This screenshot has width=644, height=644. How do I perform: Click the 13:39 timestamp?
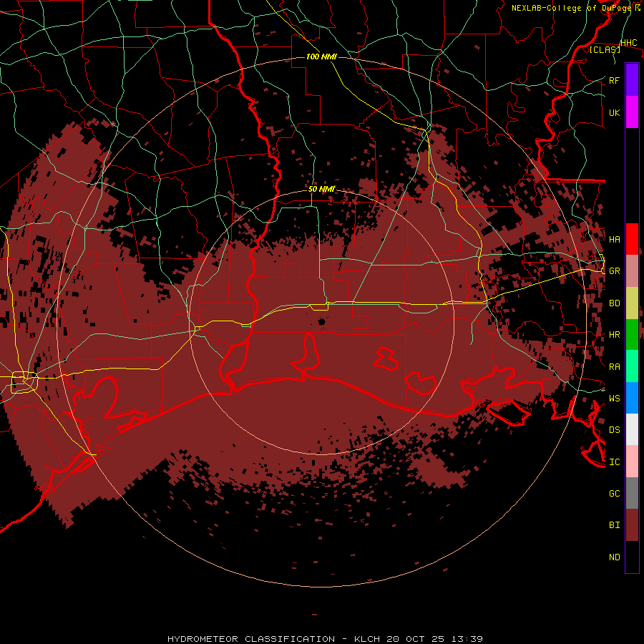tap(467, 639)
